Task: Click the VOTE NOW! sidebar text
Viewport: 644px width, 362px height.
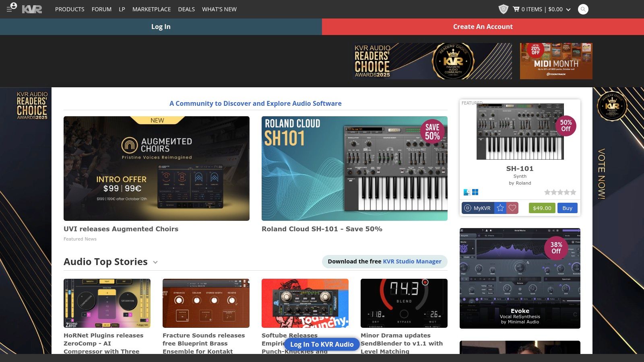Action: [601, 174]
